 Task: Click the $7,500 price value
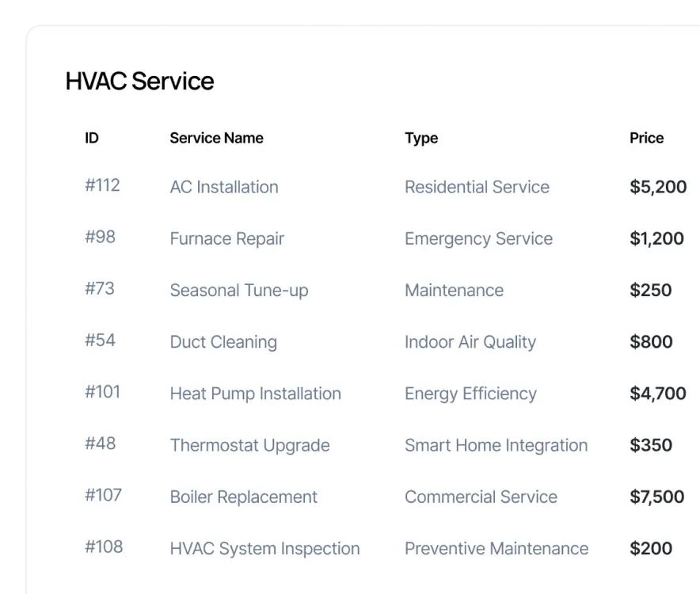point(656,497)
